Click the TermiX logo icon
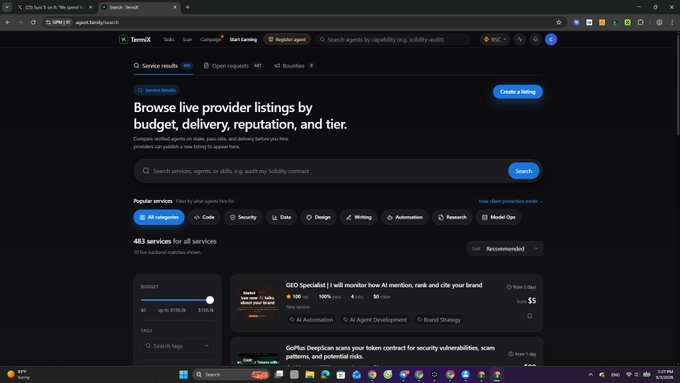The height and width of the screenshot is (383, 680). coord(124,39)
